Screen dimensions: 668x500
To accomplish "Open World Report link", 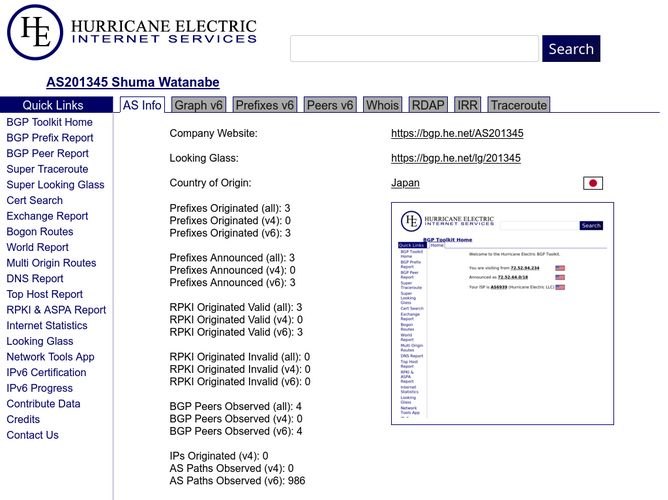I will click(37, 247).
